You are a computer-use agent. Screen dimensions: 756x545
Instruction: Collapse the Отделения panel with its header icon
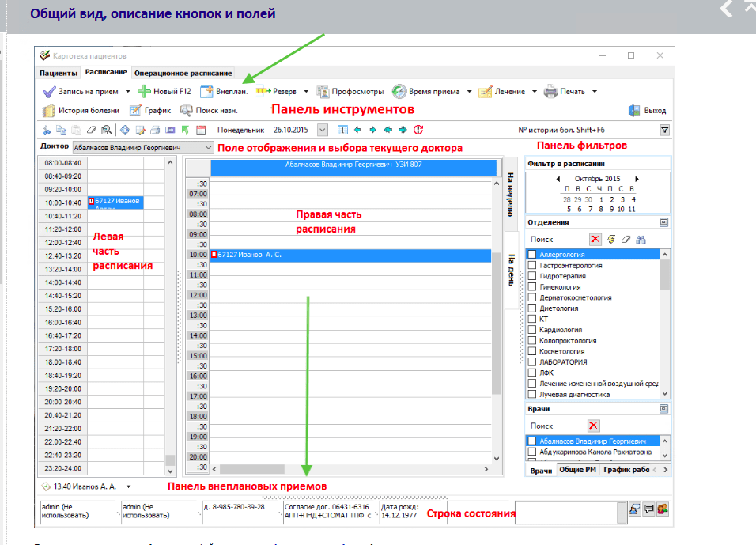pyautogui.click(x=664, y=222)
